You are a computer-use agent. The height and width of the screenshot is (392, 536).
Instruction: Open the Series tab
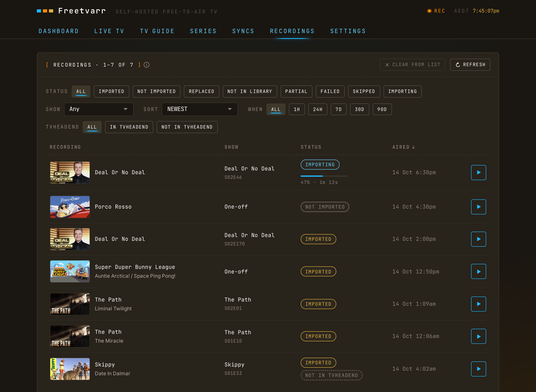[x=203, y=31]
